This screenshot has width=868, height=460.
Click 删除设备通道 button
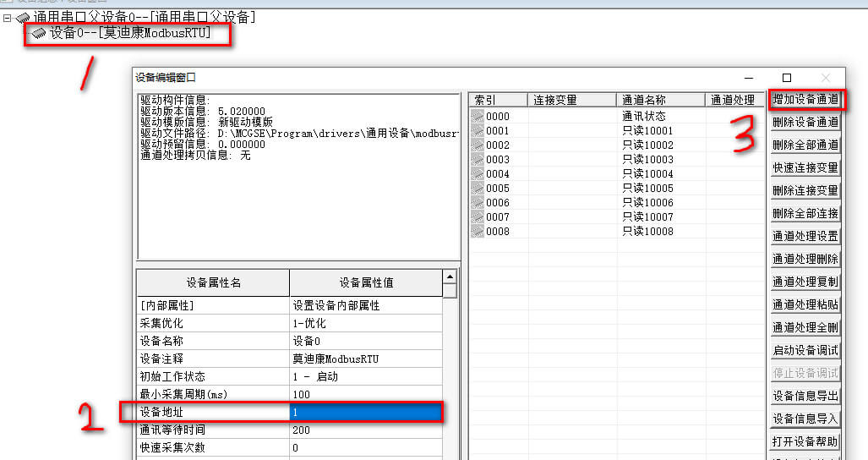(x=805, y=123)
